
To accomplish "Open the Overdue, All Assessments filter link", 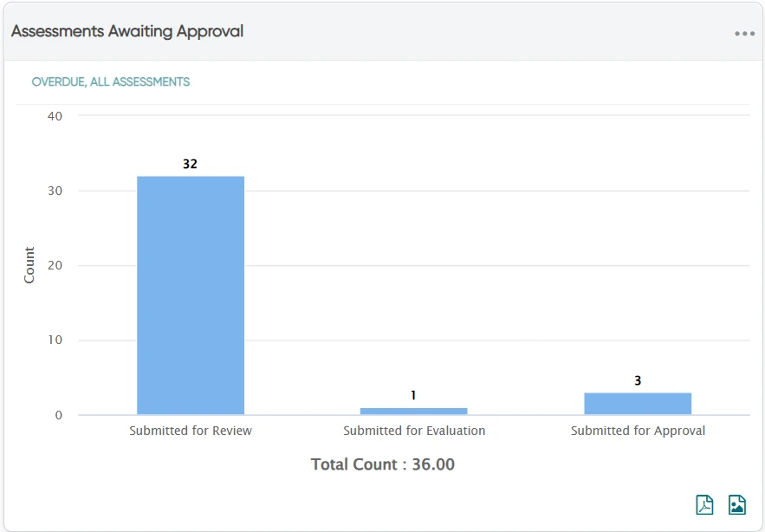I will [111, 82].
